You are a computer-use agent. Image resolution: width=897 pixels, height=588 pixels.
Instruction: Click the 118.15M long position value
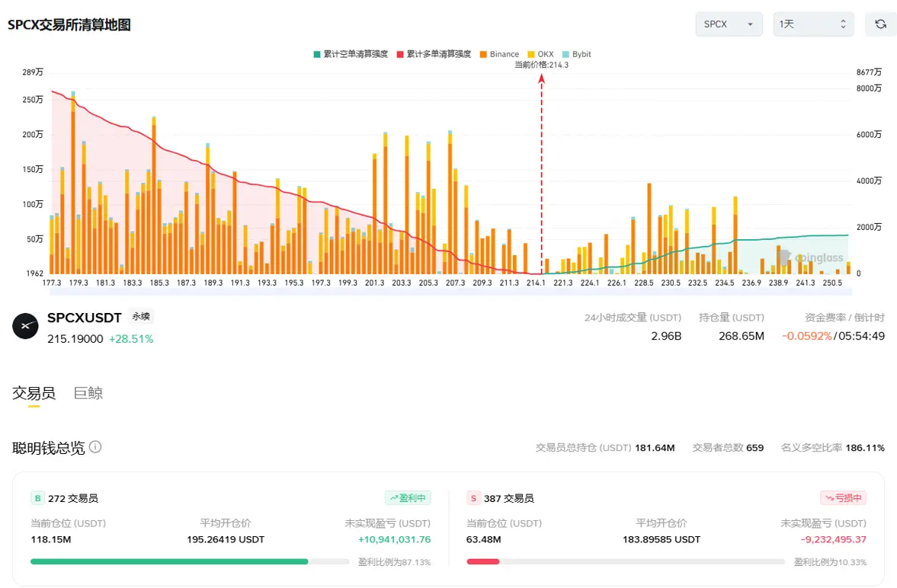pyautogui.click(x=51, y=539)
